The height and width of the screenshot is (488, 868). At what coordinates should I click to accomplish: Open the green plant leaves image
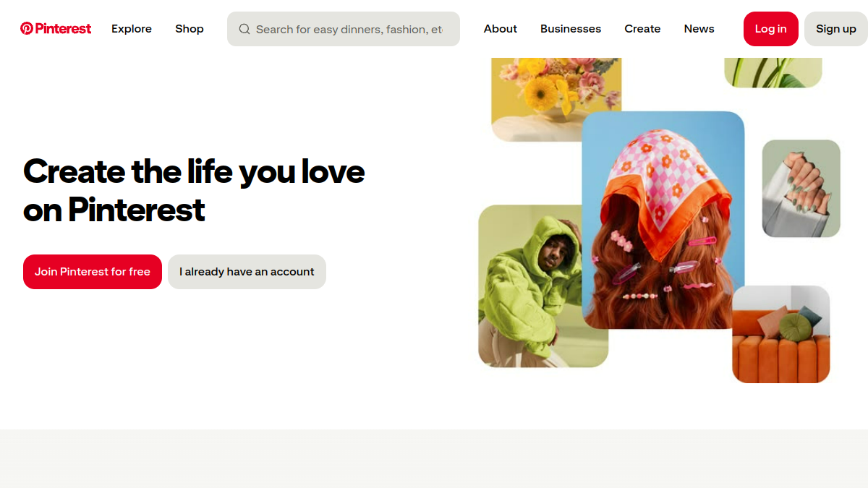pyautogui.click(x=773, y=72)
